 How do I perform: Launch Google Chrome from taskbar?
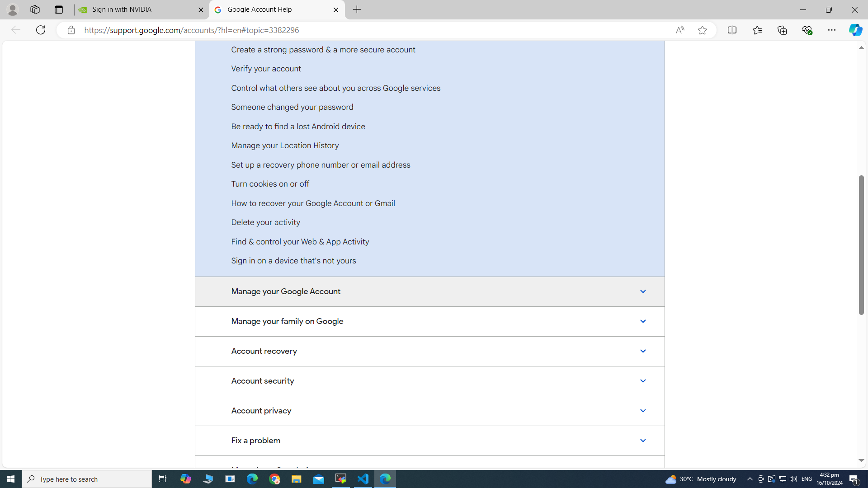pyautogui.click(x=274, y=479)
